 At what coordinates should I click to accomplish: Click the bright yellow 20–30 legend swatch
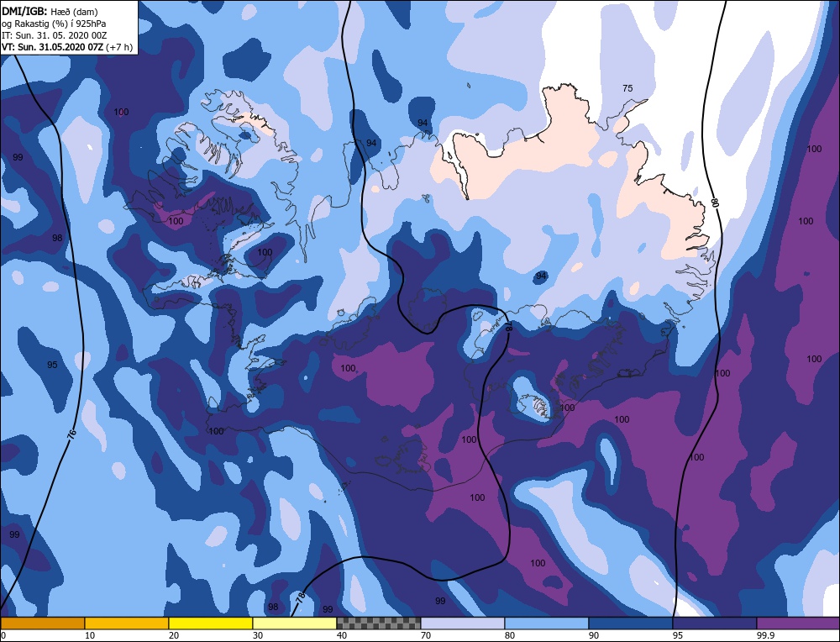tap(211, 623)
